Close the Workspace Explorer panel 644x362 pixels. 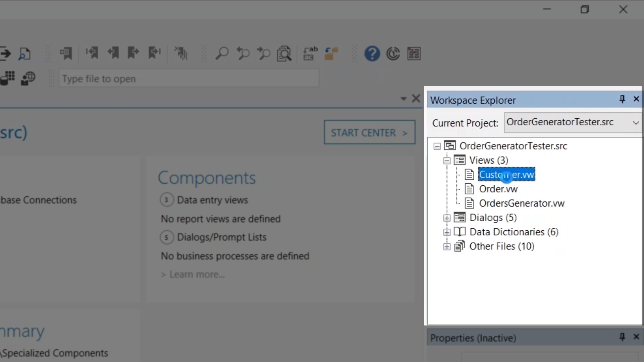636,99
